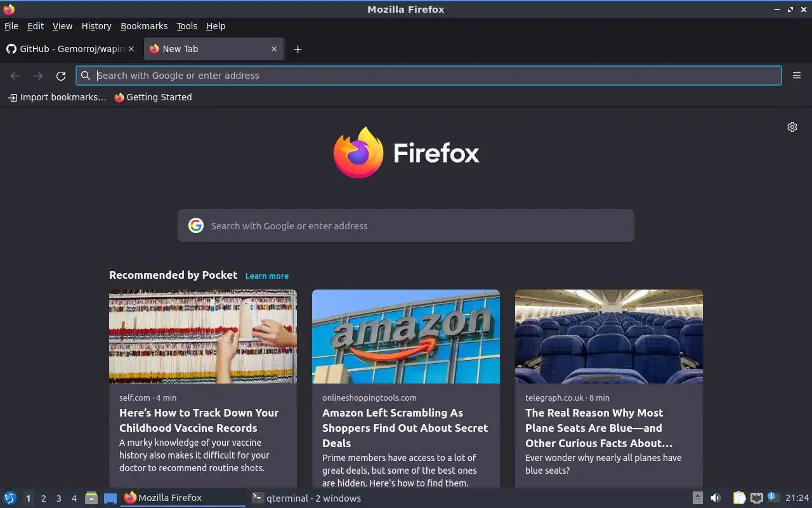Activate Mozilla Firefox taskbar entry

pyautogui.click(x=183, y=498)
